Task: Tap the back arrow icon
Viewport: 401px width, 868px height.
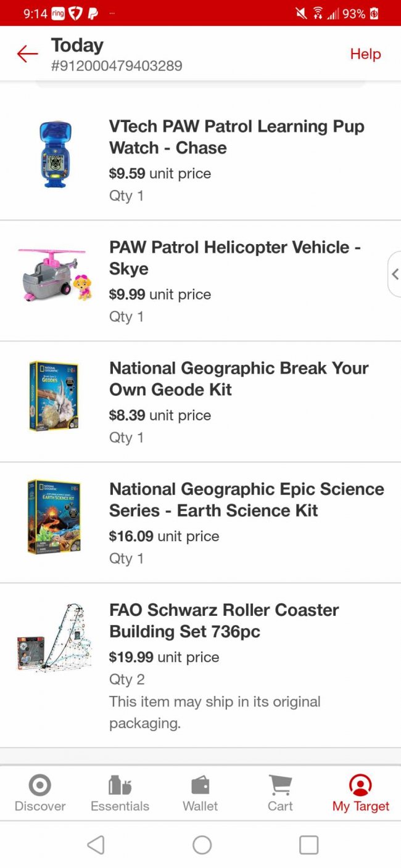Action: click(27, 54)
